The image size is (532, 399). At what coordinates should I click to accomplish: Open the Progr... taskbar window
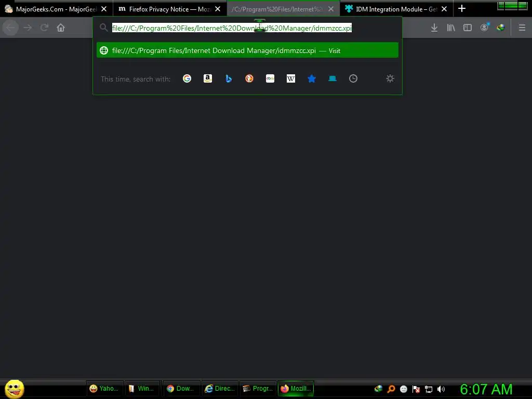(259, 389)
